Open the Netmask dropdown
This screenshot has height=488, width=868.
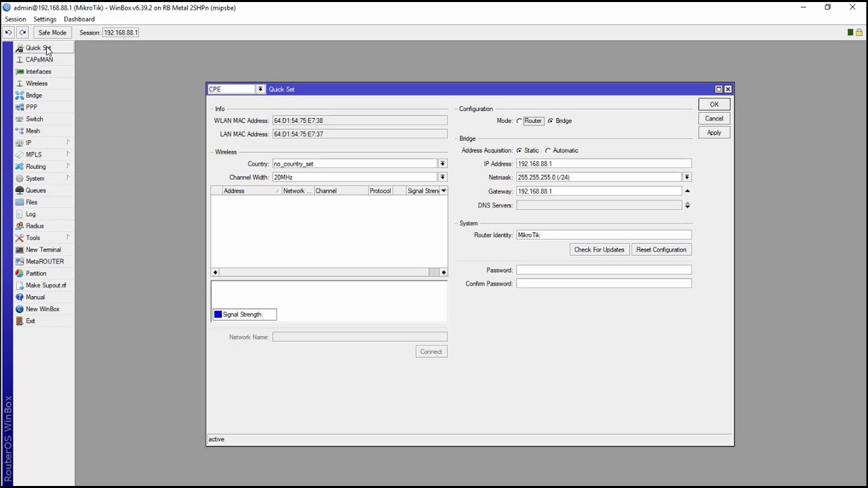click(687, 178)
